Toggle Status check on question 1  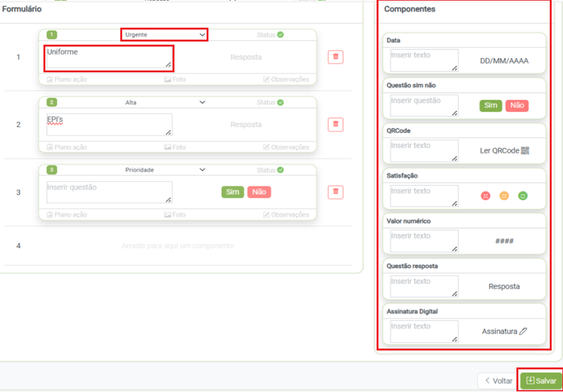[x=280, y=35]
